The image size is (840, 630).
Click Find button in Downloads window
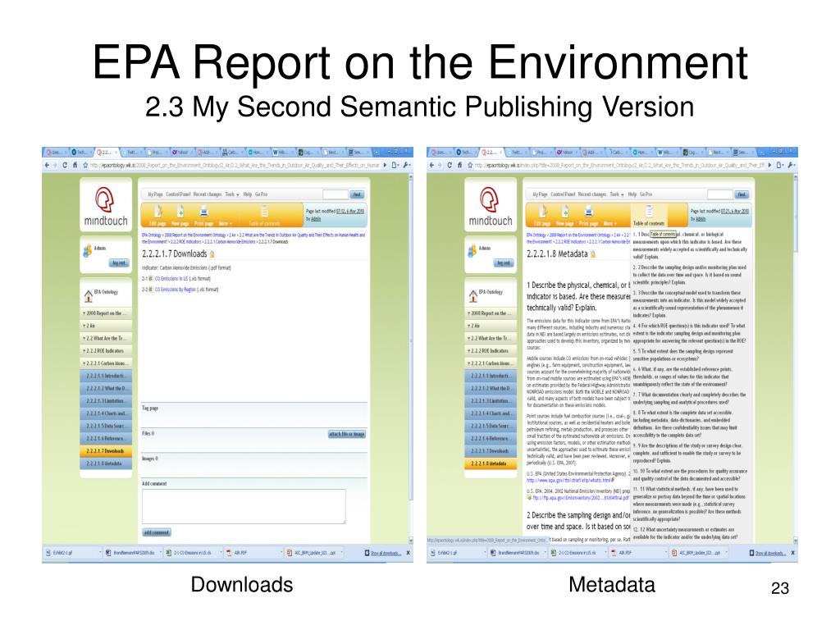click(x=358, y=194)
